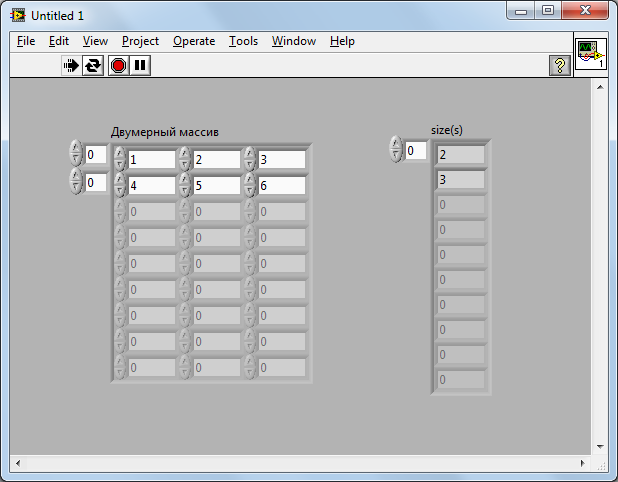Open the Tools menu
The height and width of the screenshot is (482, 618).
click(243, 41)
